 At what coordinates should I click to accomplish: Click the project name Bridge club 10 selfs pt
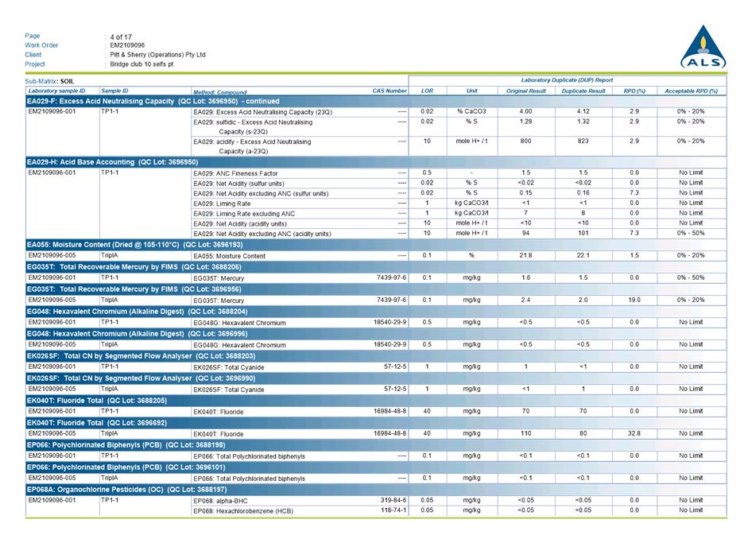(x=142, y=64)
